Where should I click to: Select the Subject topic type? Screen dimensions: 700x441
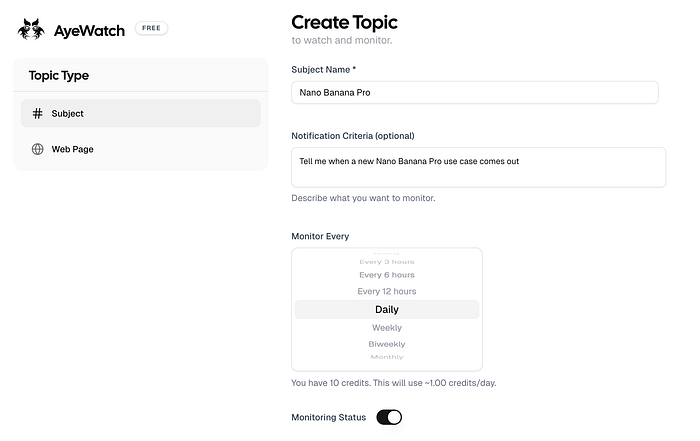(x=140, y=114)
